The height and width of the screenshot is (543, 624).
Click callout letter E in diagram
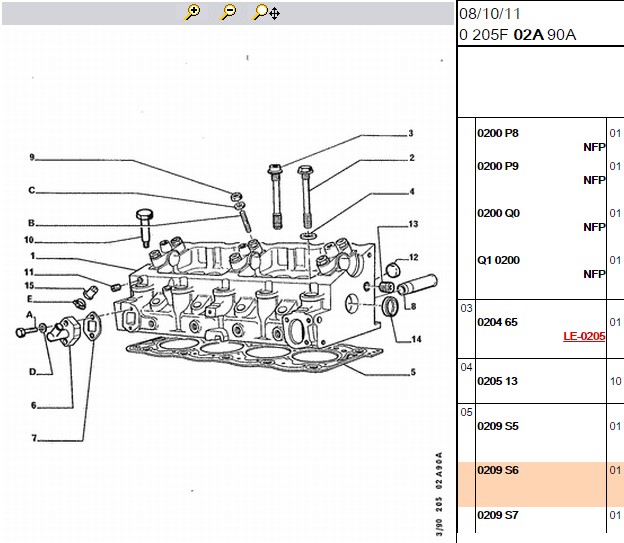pyautogui.click(x=30, y=299)
